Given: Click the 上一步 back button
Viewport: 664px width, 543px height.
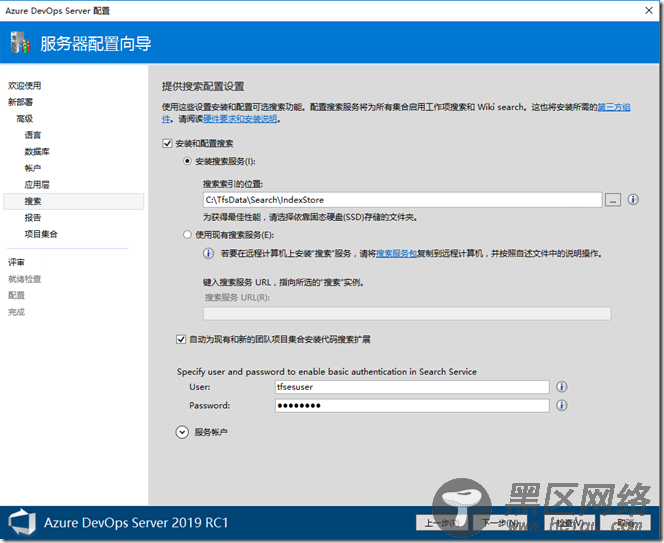Looking at the screenshot, I should tap(442, 523).
